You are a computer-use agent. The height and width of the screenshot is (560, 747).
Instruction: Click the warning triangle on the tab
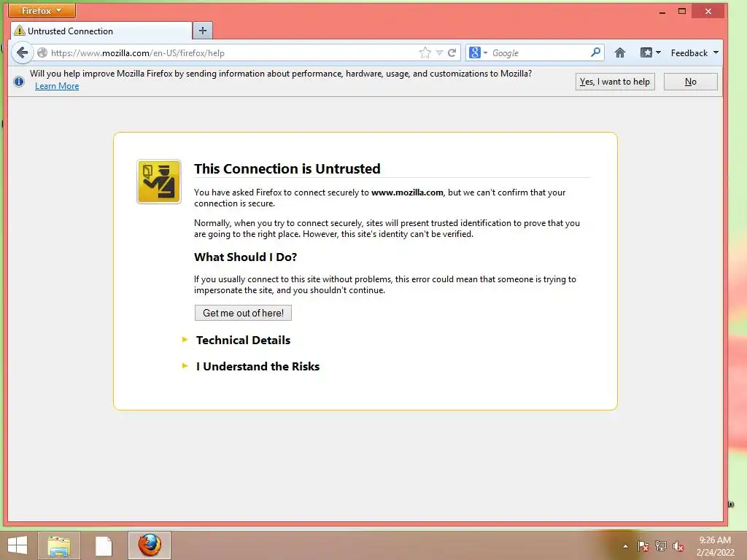coord(20,31)
